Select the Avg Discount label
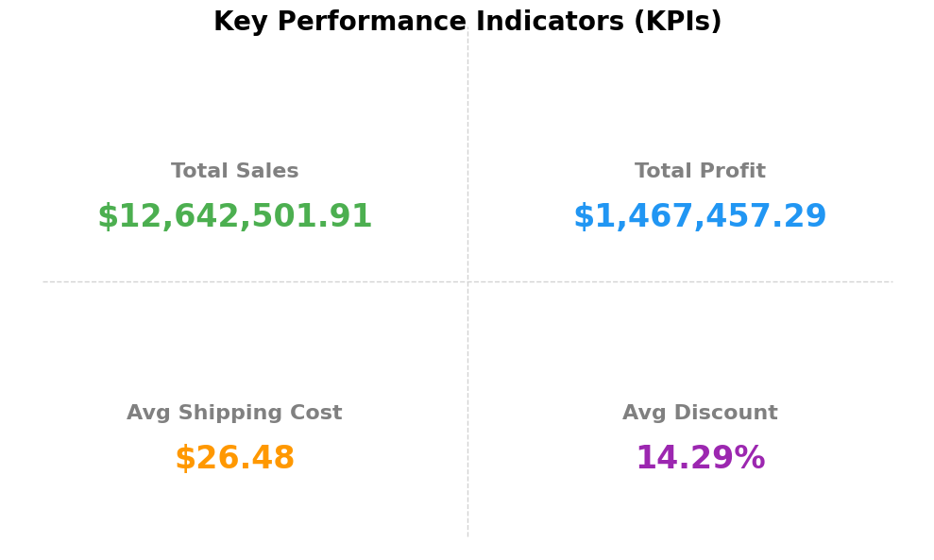The width and height of the screenshot is (934, 560). pos(700,414)
